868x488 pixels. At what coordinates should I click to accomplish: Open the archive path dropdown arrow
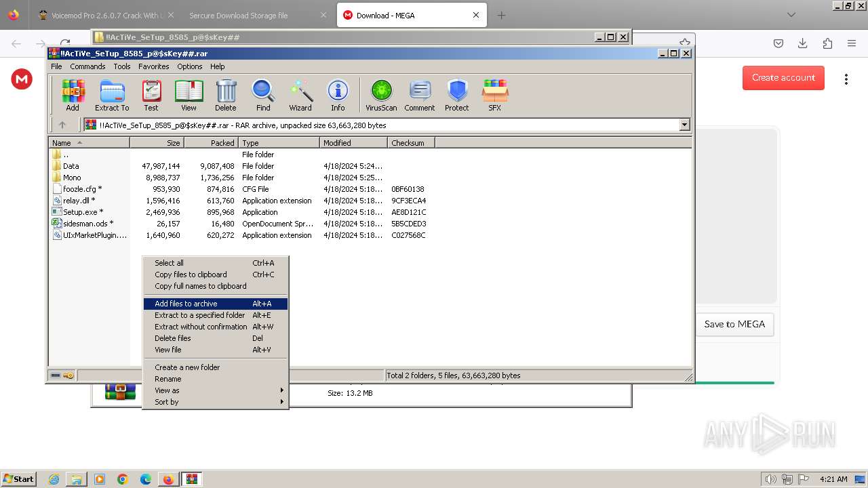point(684,125)
